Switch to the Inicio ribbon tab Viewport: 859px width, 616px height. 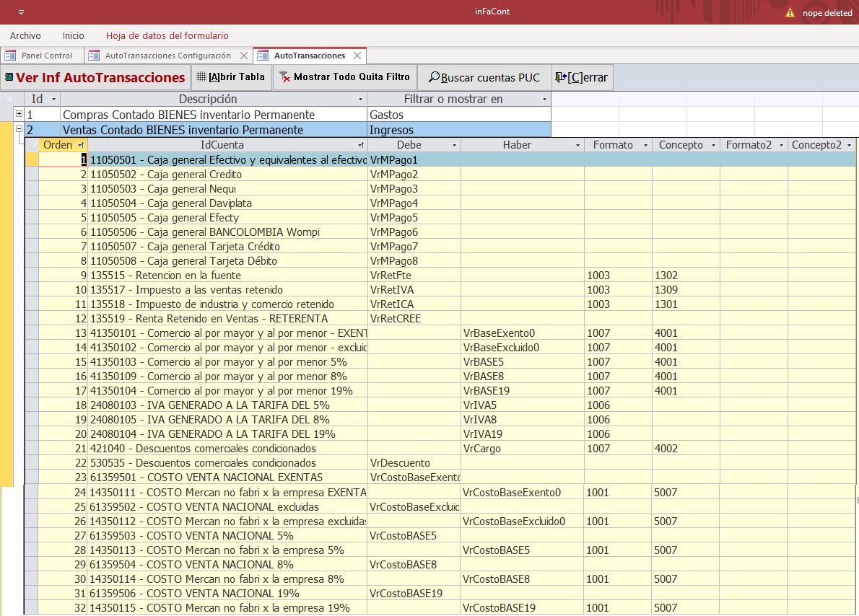(x=73, y=35)
